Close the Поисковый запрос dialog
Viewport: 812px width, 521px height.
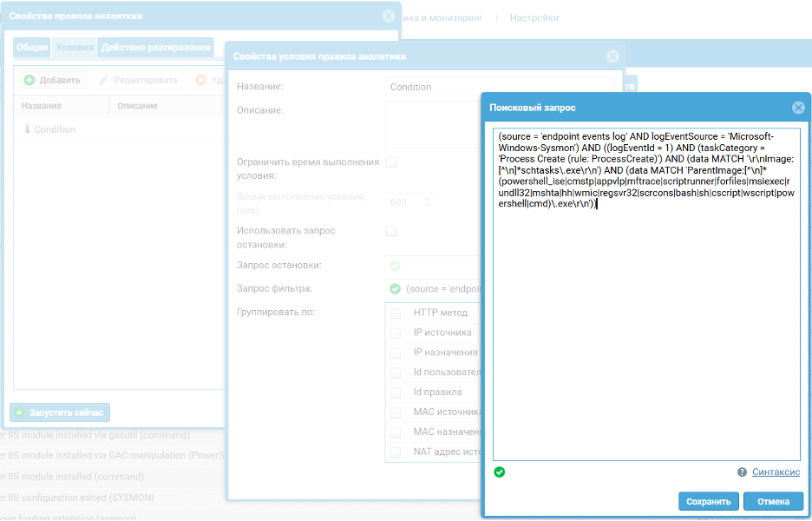[798, 108]
